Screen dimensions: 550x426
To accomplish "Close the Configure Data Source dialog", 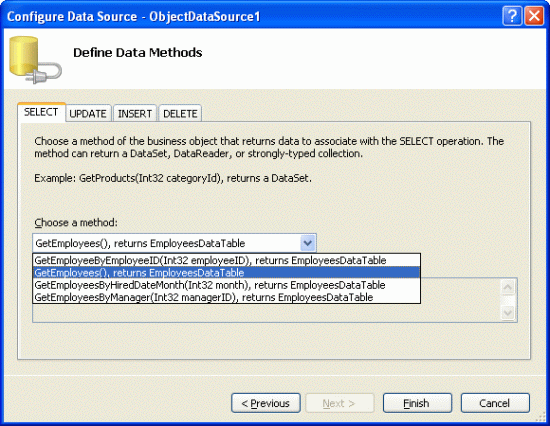I will coord(534,16).
